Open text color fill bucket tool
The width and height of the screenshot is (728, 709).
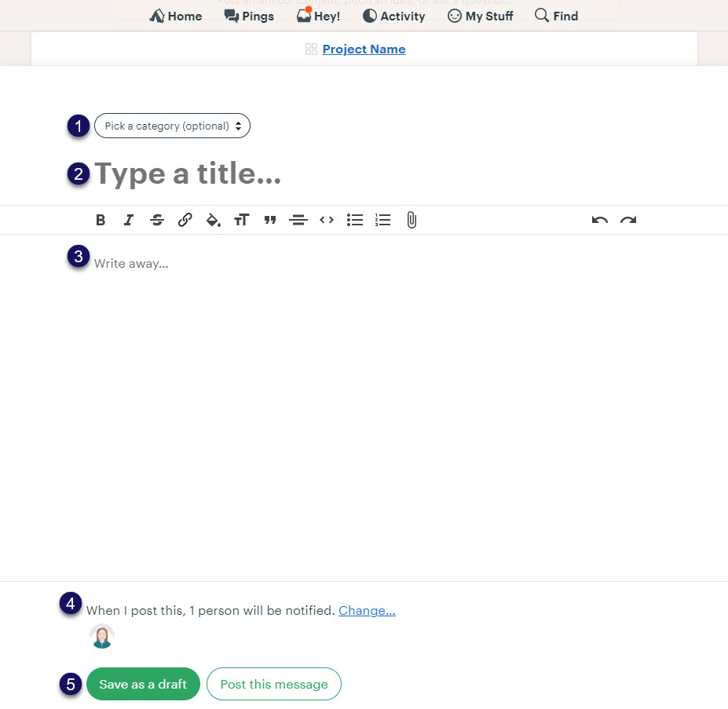tap(213, 220)
